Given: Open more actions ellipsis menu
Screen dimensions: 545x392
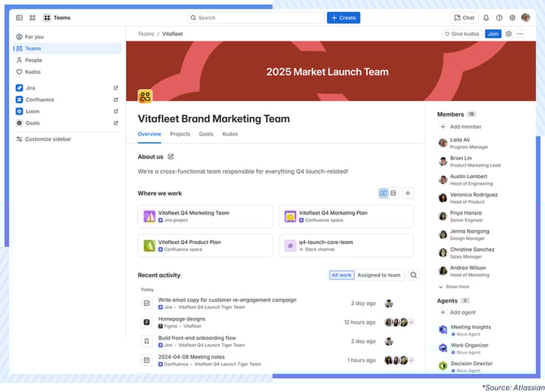Looking at the screenshot, I should click(520, 33).
